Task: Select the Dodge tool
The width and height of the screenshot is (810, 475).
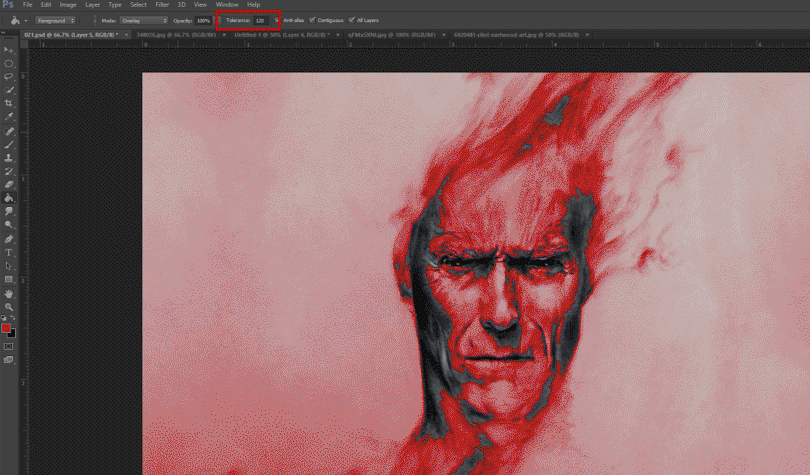Action: 9,225
